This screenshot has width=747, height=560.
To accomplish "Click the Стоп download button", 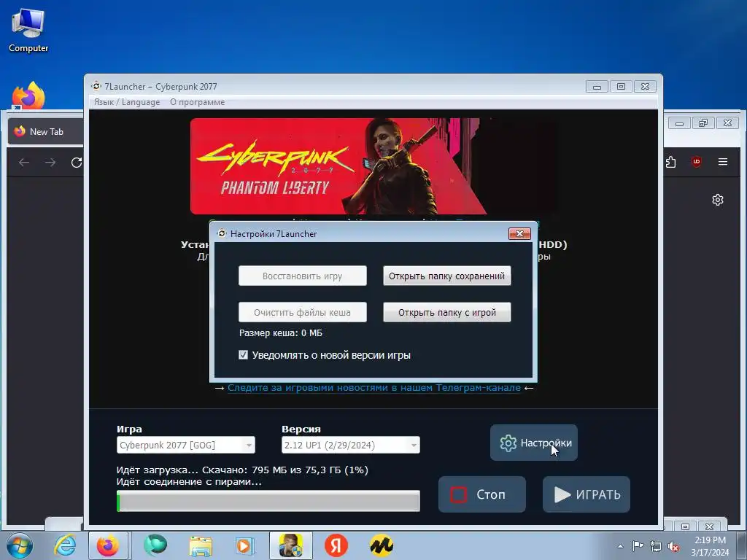I will [x=482, y=494].
